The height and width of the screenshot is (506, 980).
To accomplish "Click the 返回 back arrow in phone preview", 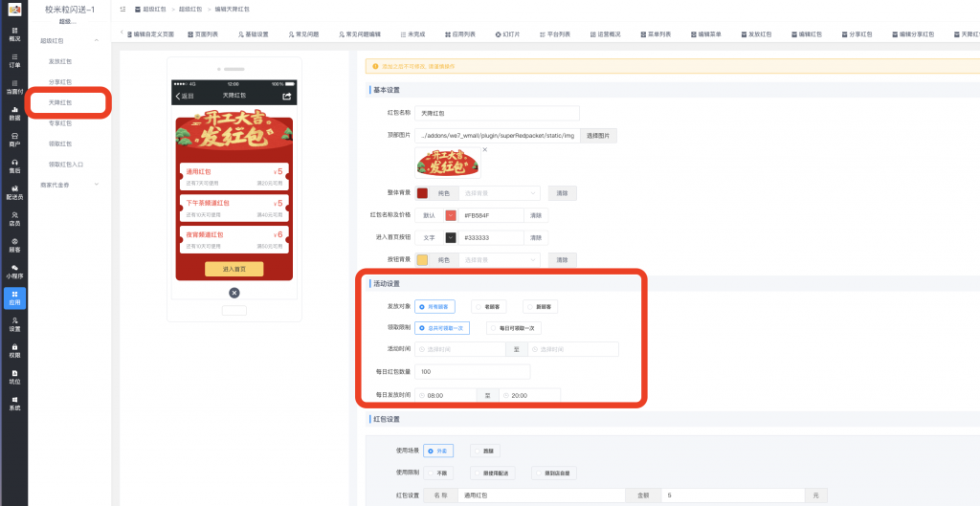I will tap(185, 96).
